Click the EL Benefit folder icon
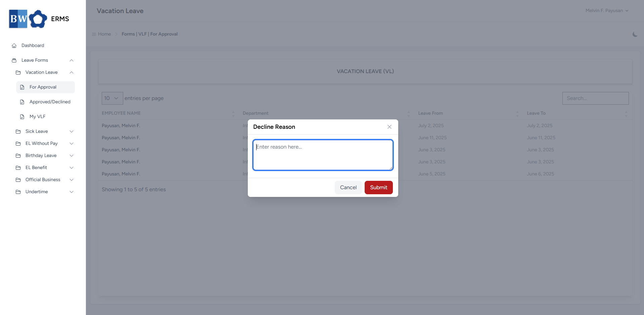The width and height of the screenshot is (644, 315). pyautogui.click(x=18, y=168)
